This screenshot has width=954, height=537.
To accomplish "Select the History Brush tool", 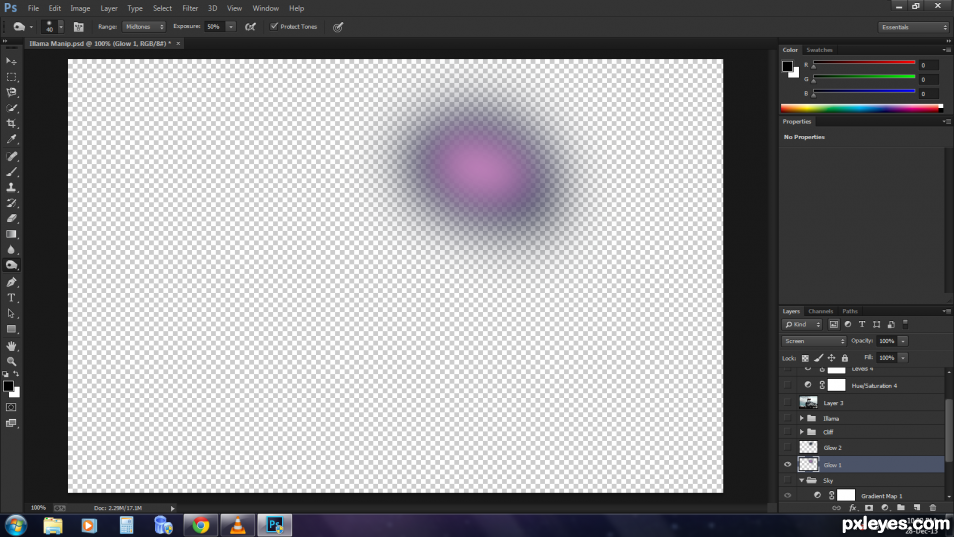I will [11, 203].
